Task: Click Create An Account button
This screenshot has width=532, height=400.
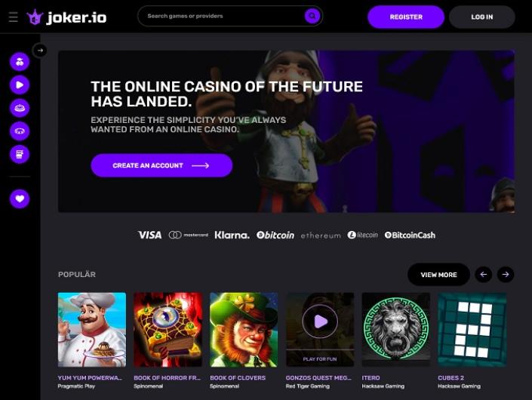Action: coord(161,165)
